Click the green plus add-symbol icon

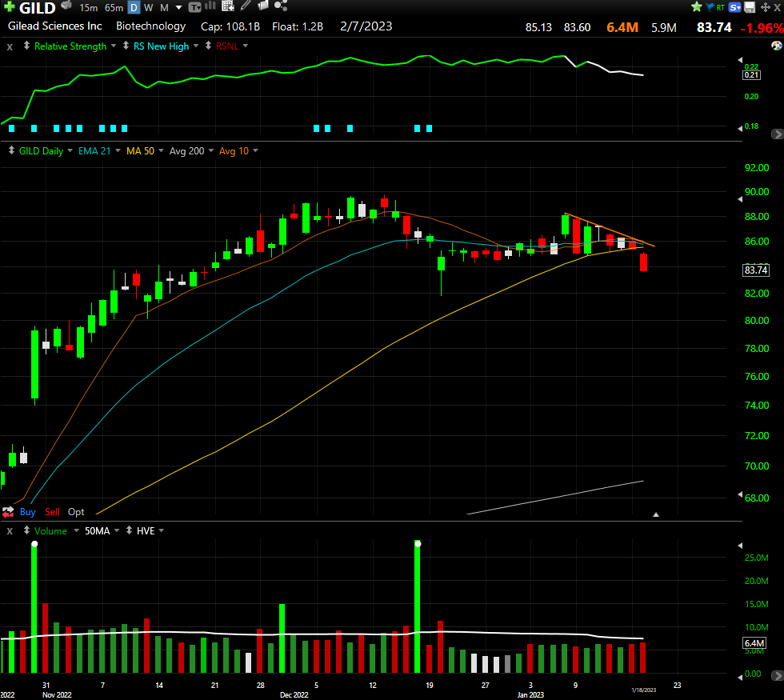pyautogui.click(x=9, y=6)
